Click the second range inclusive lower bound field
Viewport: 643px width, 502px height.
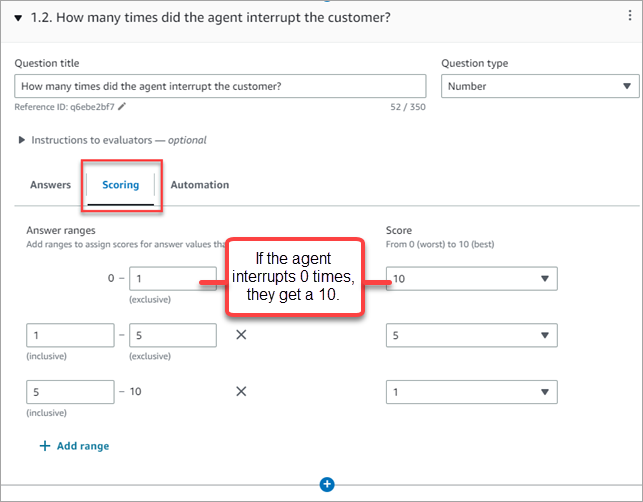pos(70,336)
